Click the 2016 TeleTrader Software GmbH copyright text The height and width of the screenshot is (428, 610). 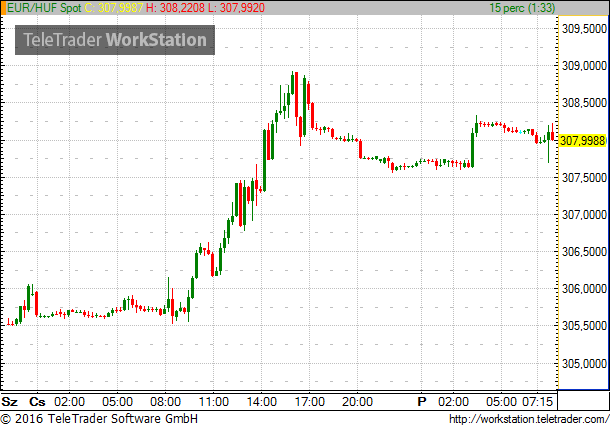[x=99, y=419]
